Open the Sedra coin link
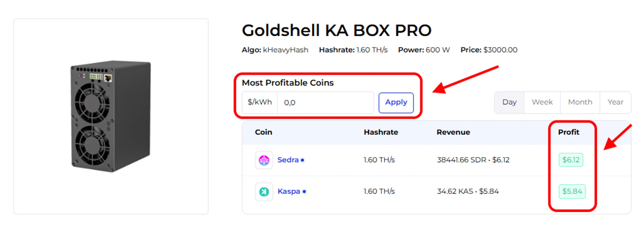The width and height of the screenshot is (644, 227). coord(288,160)
